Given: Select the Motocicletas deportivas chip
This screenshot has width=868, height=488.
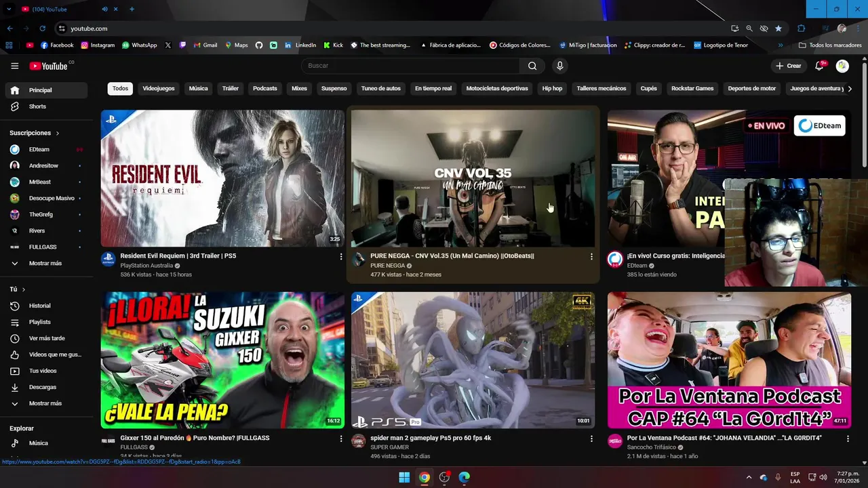Looking at the screenshot, I should [497, 88].
